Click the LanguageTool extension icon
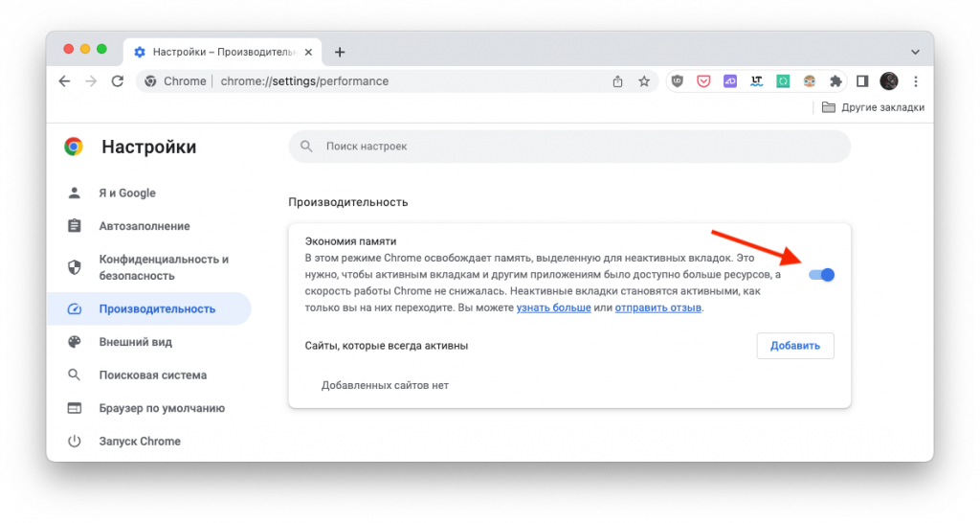 [756, 81]
